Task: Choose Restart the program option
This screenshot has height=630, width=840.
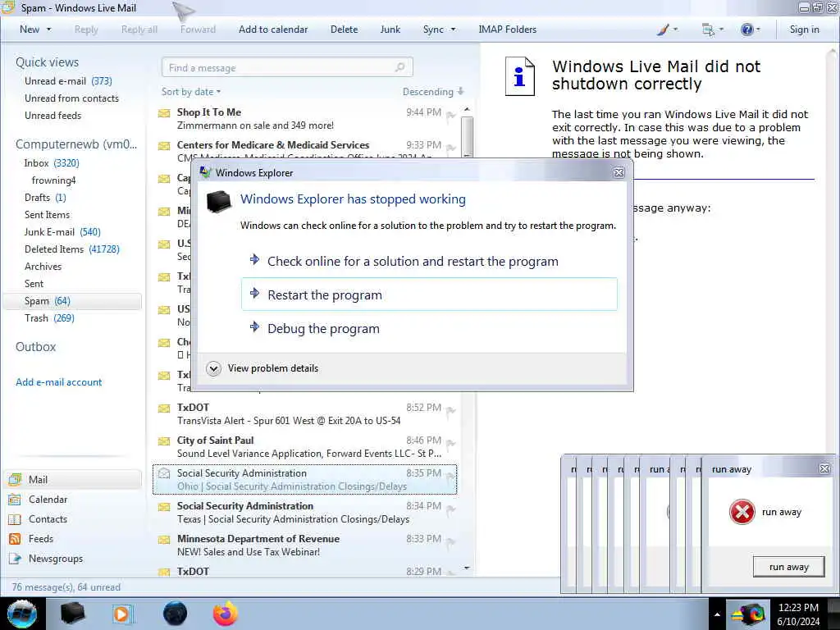Action: click(429, 294)
